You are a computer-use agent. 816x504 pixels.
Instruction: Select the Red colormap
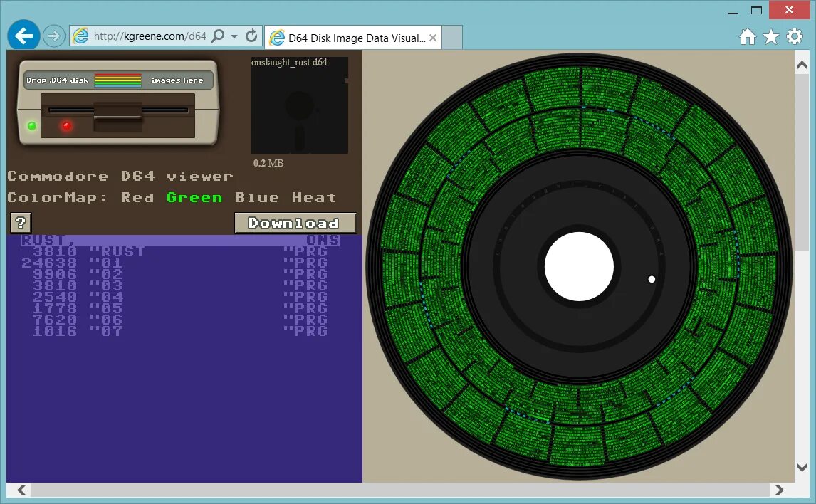[138, 197]
